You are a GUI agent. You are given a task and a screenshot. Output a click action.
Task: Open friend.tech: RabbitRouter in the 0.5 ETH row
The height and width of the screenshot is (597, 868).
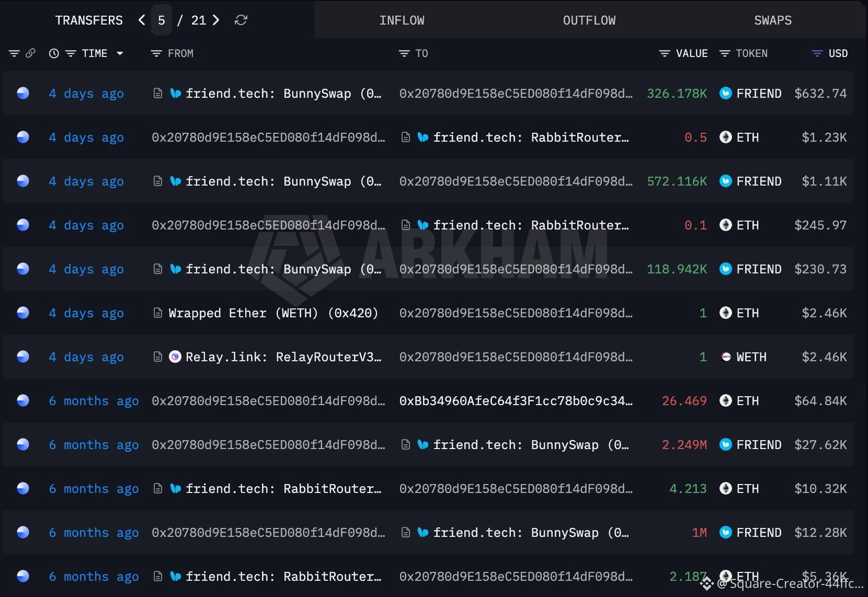[531, 137]
